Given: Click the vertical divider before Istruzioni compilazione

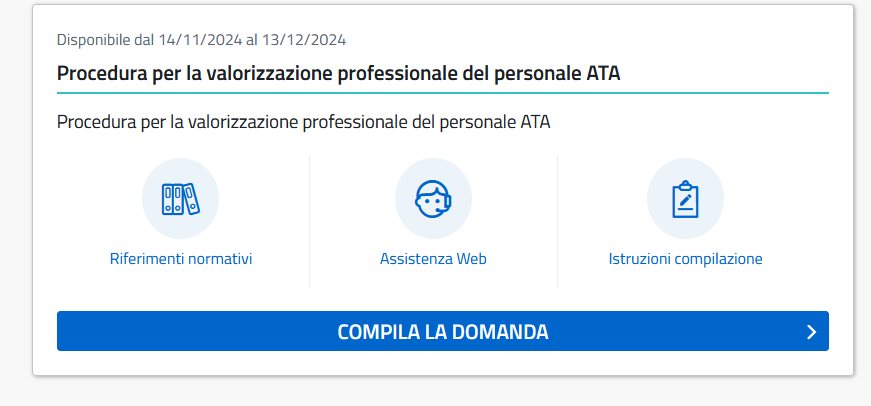Looking at the screenshot, I should pos(557,221).
